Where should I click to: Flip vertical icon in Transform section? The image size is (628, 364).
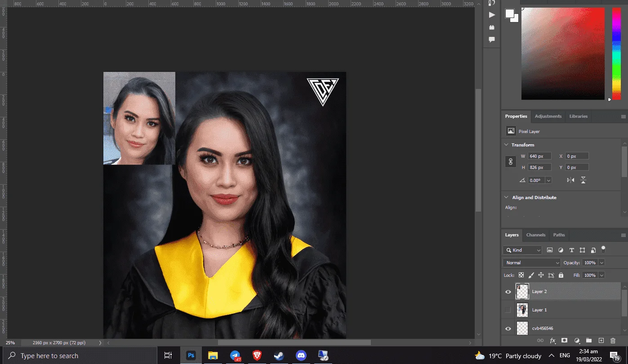pyautogui.click(x=583, y=180)
